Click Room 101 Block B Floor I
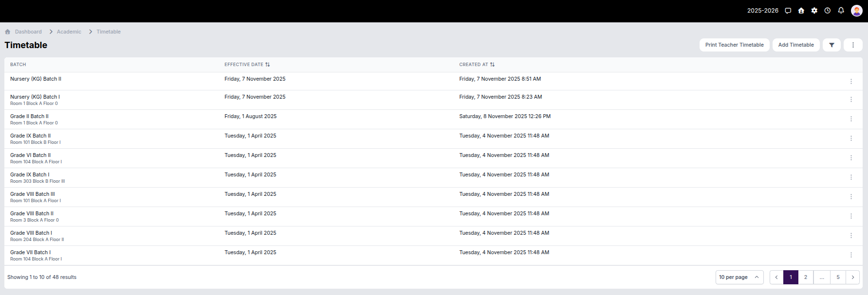 [36, 142]
